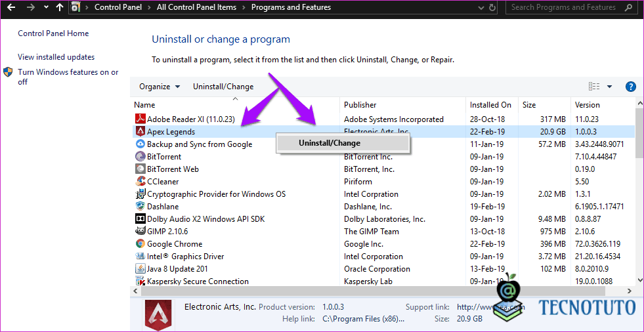Click the Back navigation arrow
The height and width of the screenshot is (332, 644).
[x=11, y=7]
